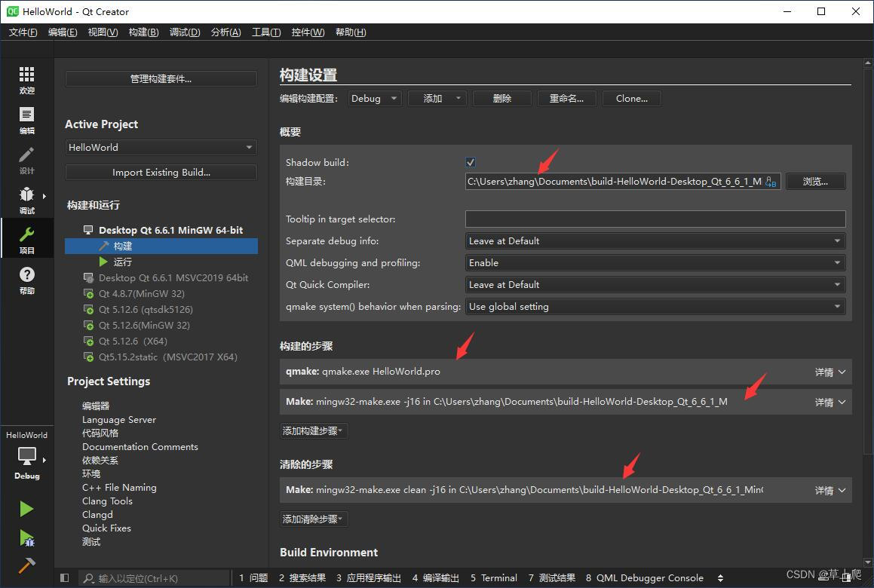Click the Qt Creator logo in title bar
Image resolution: width=874 pixels, height=588 pixels.
tap(12, 11)
